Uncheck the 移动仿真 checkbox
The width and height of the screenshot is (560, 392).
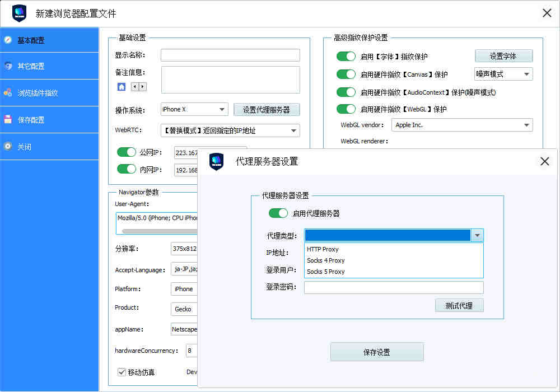pyautogui.click(x=122, y=372)
